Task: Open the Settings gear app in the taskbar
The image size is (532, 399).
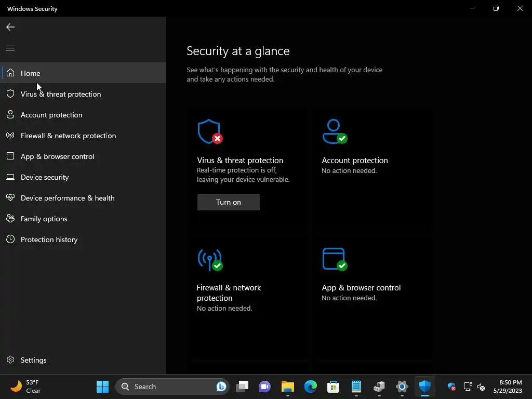Action: point(402,387)
